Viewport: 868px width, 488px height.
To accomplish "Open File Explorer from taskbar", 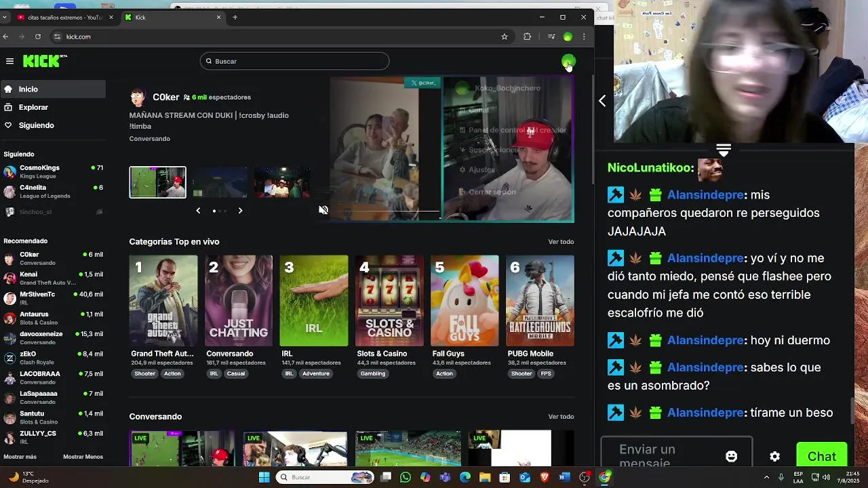I will pyautogui.click(x=485, y=477).
